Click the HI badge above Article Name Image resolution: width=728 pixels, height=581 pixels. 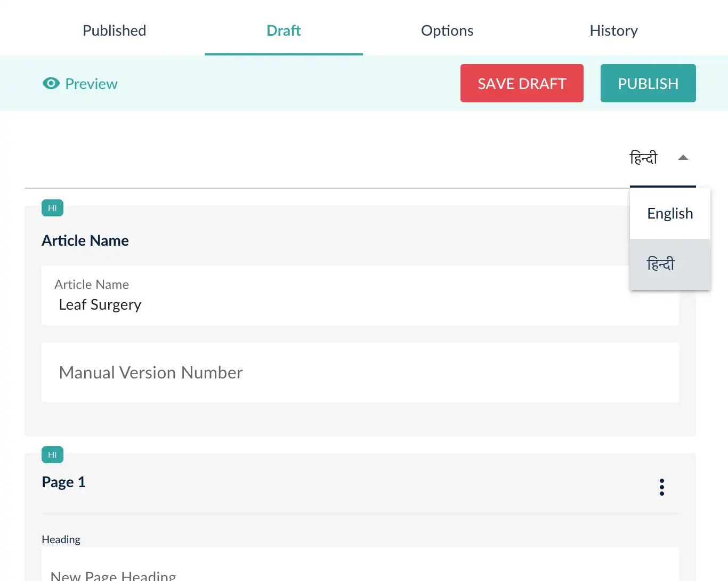click(52, 208)
